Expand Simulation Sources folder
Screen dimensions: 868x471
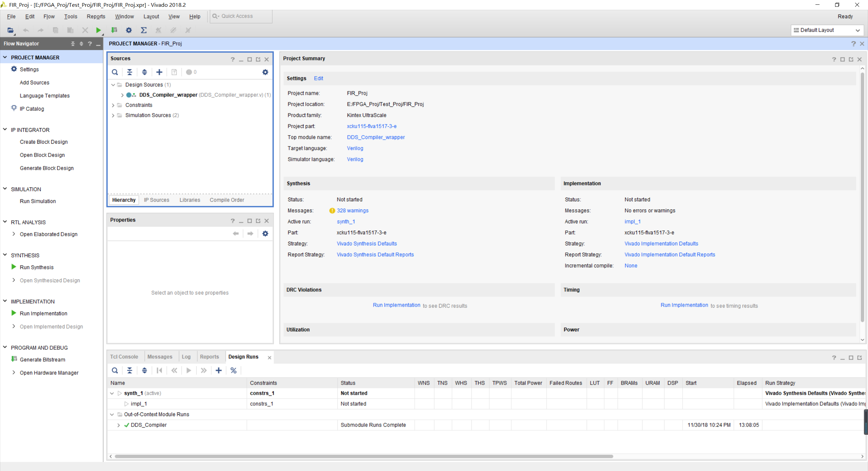pos(113,115)
